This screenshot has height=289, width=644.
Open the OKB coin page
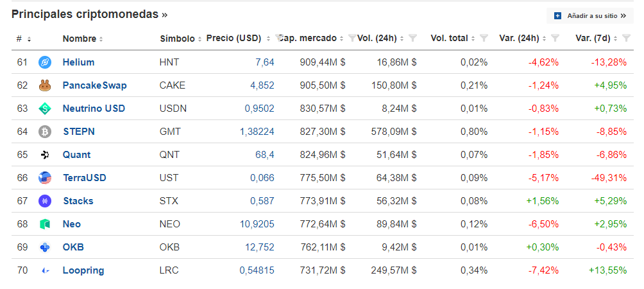[73, 247]
